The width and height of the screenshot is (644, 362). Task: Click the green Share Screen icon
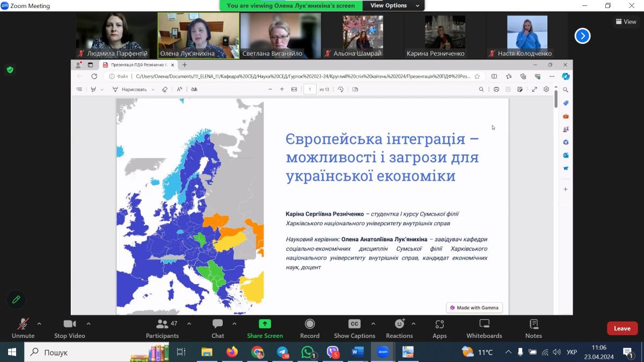point(265,324)
